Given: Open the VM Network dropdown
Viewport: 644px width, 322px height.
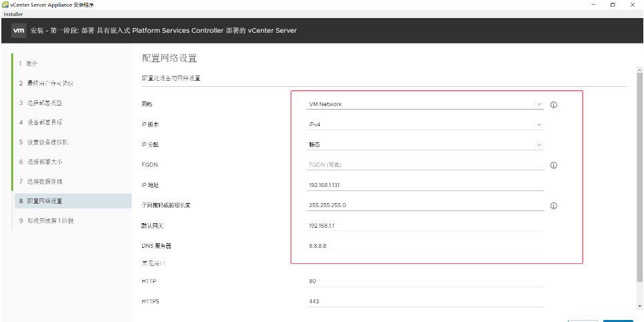Looking at the screenshot, I should [424, 104].
